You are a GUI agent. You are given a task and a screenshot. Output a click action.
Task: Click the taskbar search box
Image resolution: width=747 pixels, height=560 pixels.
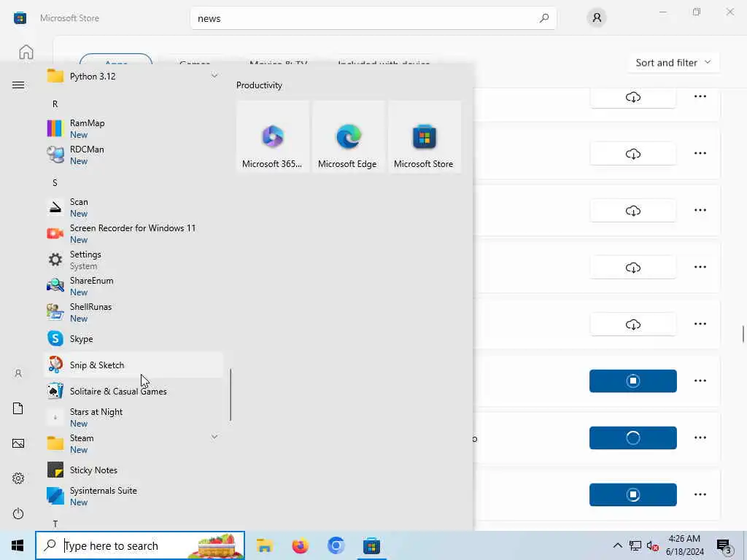tap(140, 545)
